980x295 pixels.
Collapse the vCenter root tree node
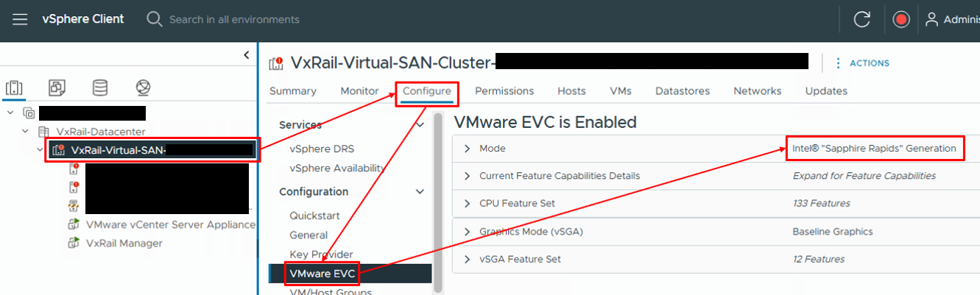point(10,113)
